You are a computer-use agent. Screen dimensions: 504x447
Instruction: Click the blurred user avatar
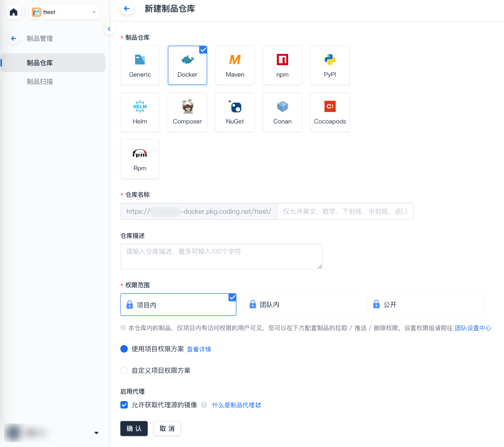click(13, 433)
